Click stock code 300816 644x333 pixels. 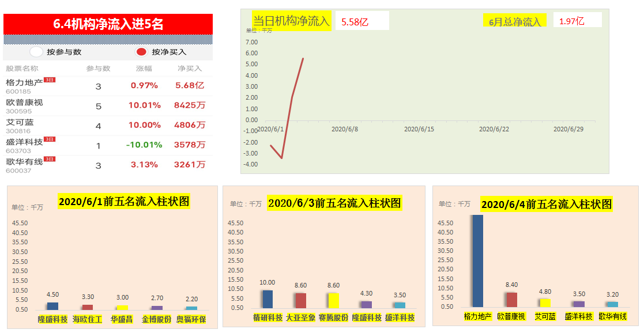[x=18, y=131]
